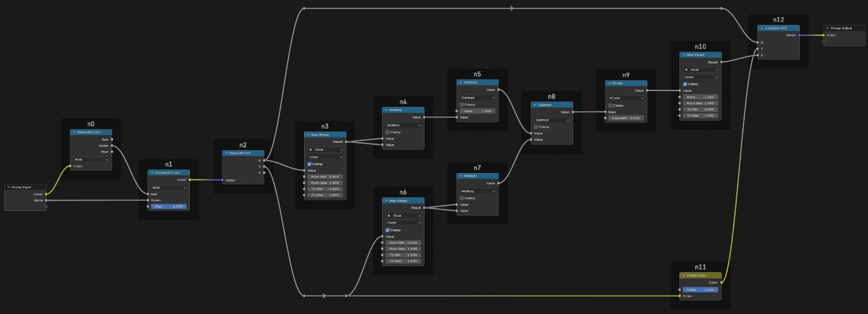Click Color output socket of Group Input
The height and width of the screenshot is (314, 868).
47,194
